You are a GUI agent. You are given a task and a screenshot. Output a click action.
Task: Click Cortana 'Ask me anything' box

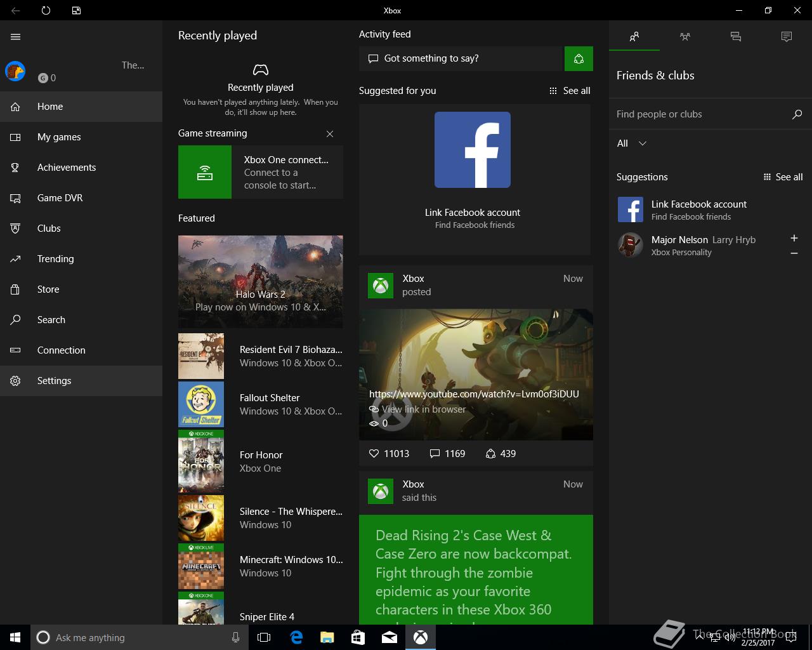[x=138, y=637]
